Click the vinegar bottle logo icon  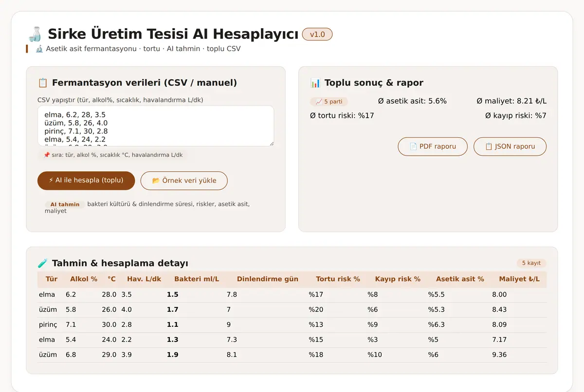tap(34, 34)
